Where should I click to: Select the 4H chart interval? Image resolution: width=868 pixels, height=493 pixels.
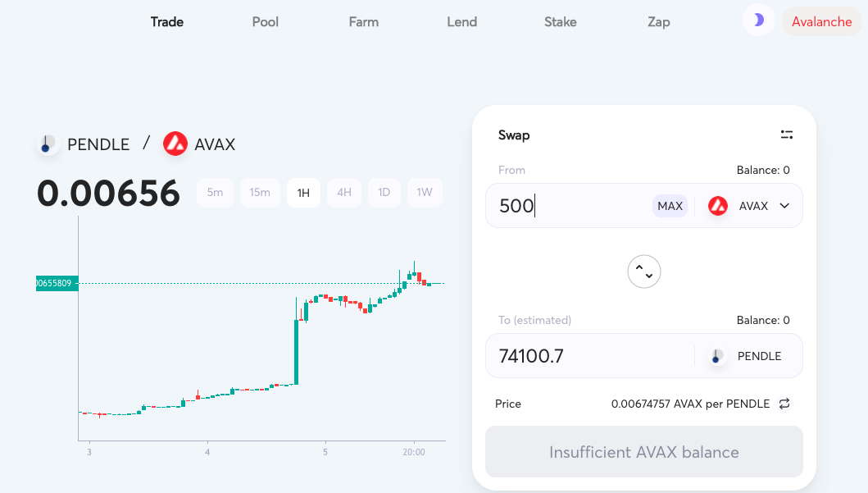tap(344, 193)
